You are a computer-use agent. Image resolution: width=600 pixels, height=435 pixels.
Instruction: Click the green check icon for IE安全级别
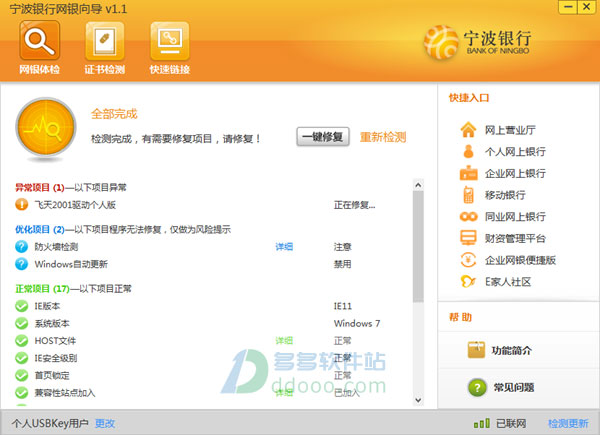tap(21, 358)
